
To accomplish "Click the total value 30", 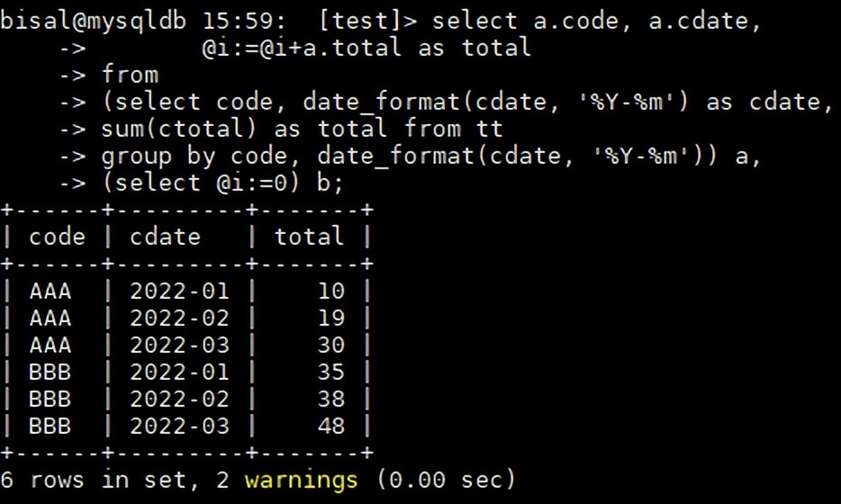I will (x=331, y=345).
